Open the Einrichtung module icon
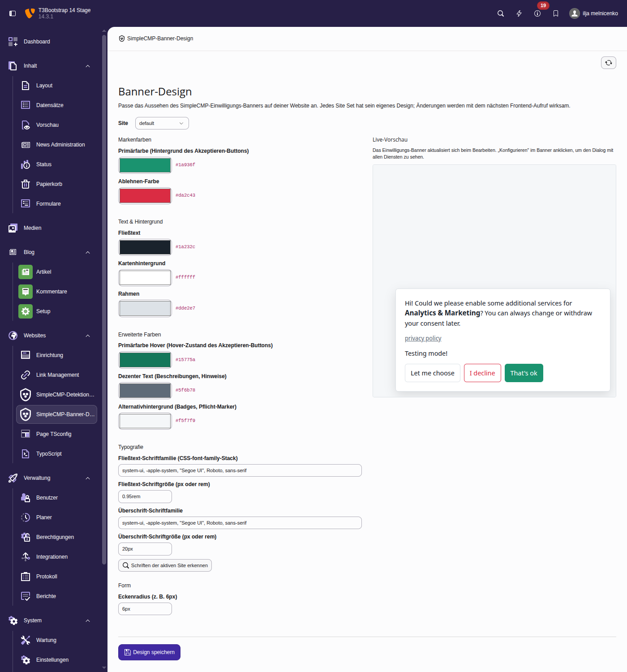627x672 pixels. (x=26, y=355)
